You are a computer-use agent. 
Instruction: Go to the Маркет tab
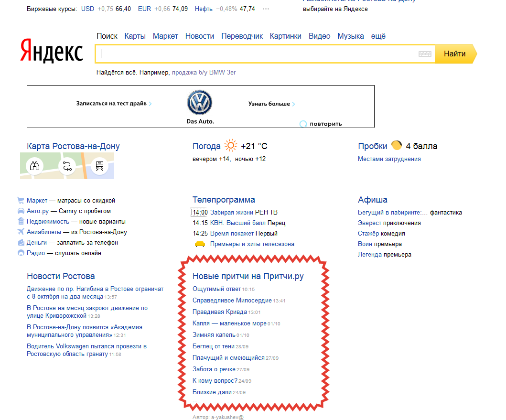pyautogui.click(x=165, y=36)
